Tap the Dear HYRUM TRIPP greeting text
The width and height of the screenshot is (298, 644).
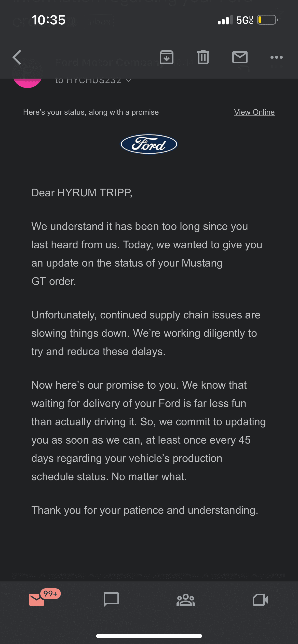coord(82,193)
